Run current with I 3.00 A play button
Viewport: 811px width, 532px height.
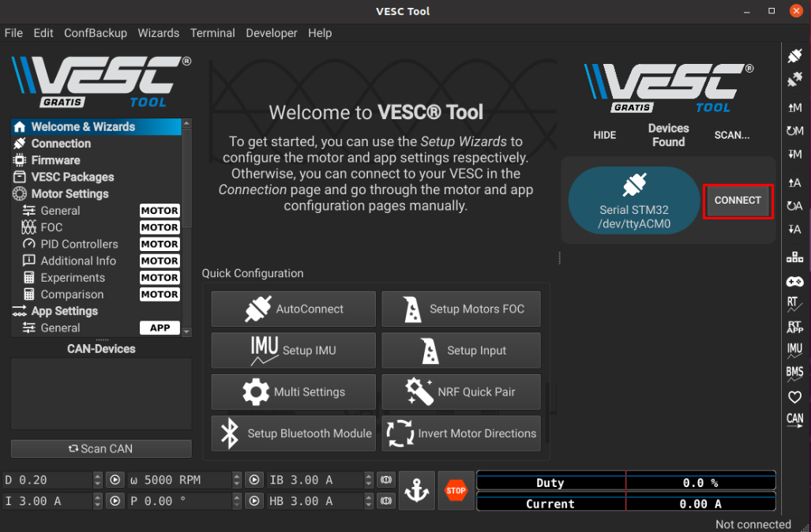(x=115, y=501)
